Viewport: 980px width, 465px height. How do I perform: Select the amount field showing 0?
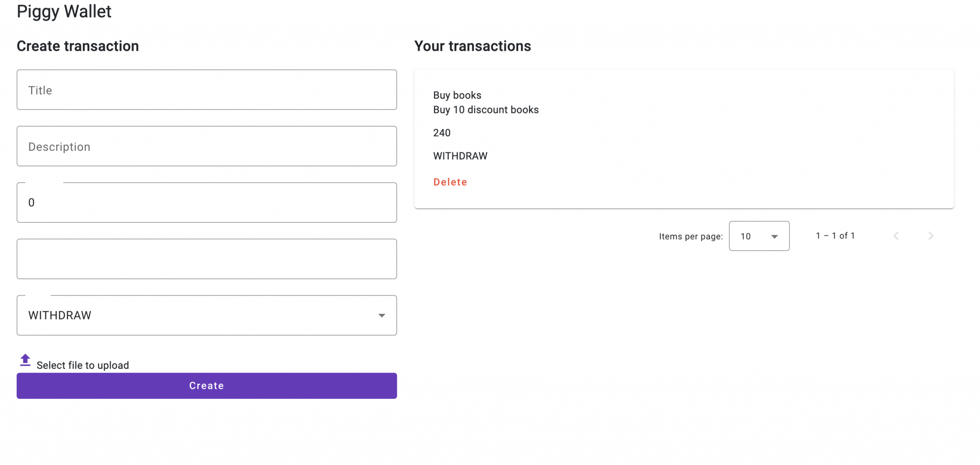pos(206,203)
